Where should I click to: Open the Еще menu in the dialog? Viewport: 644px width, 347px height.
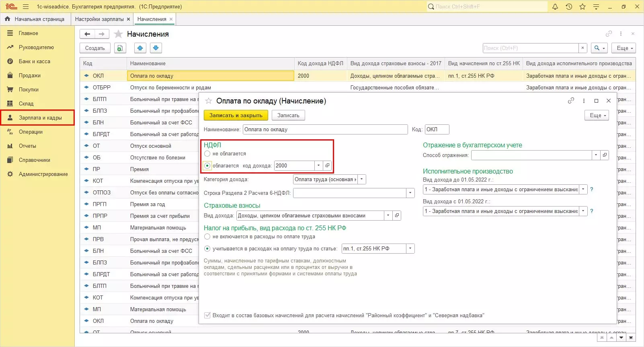coord(597,116)
